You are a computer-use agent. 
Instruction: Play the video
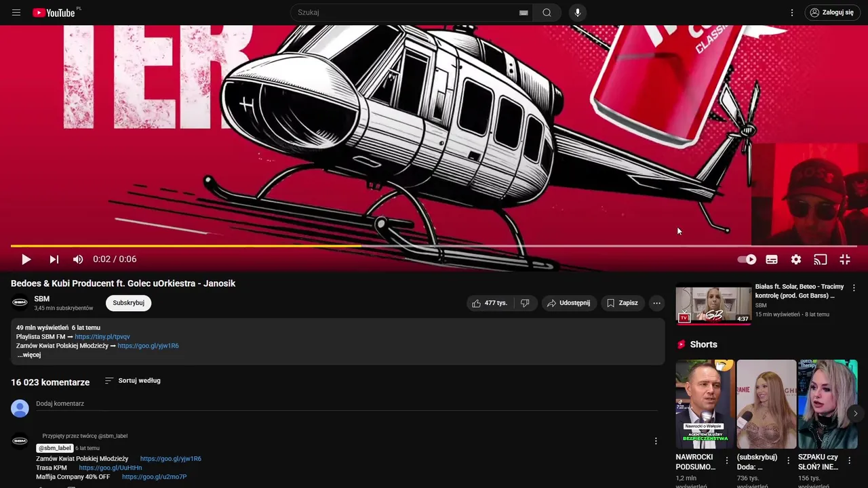(26, 259)
